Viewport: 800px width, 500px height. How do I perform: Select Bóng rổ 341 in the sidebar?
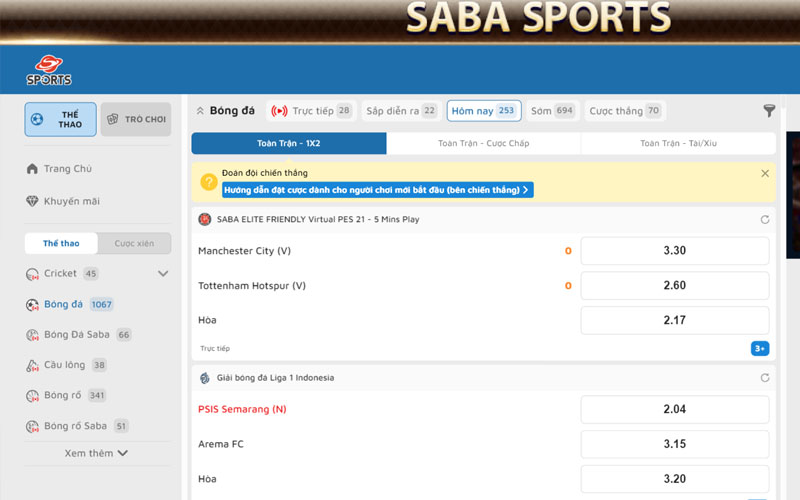[74, 395]
